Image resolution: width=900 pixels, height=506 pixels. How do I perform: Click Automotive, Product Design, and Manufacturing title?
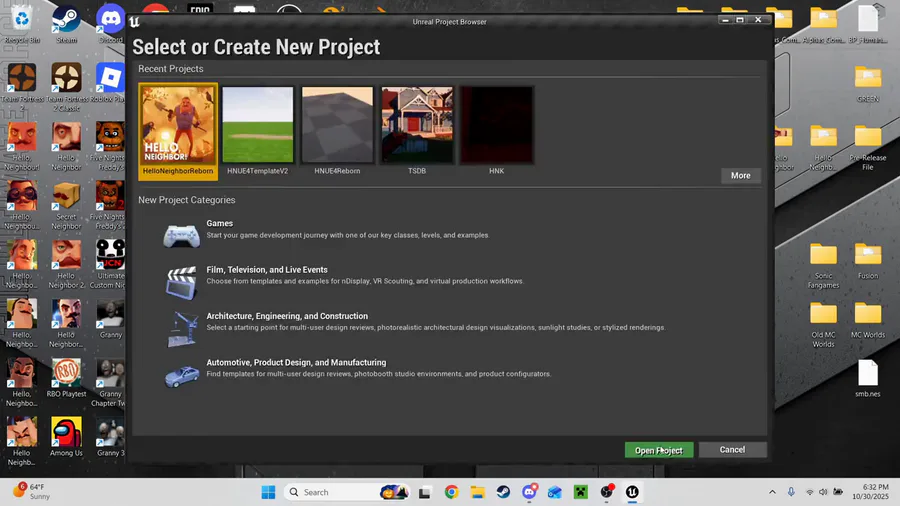click(x=296, y=363)
